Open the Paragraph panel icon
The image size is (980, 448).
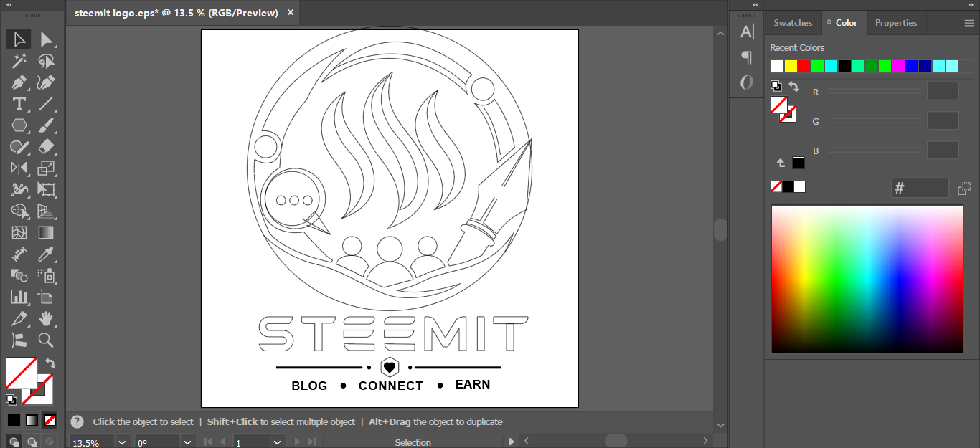pos(747,57)
